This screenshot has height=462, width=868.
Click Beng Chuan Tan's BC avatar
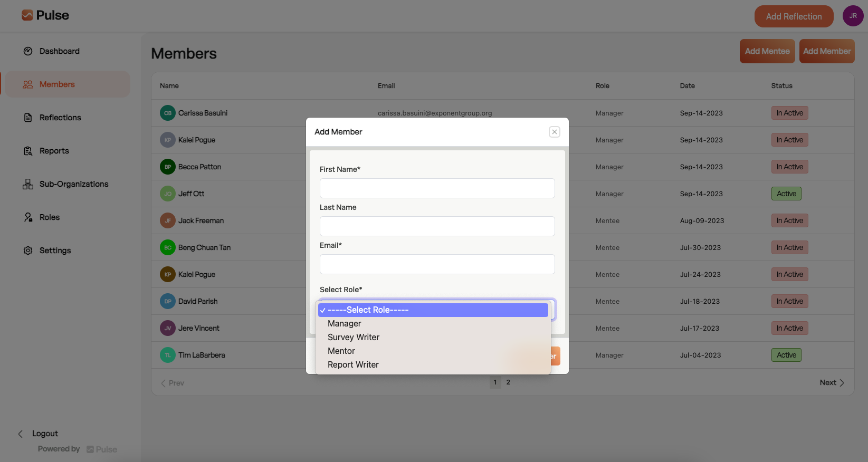click(x=168, y=247)
